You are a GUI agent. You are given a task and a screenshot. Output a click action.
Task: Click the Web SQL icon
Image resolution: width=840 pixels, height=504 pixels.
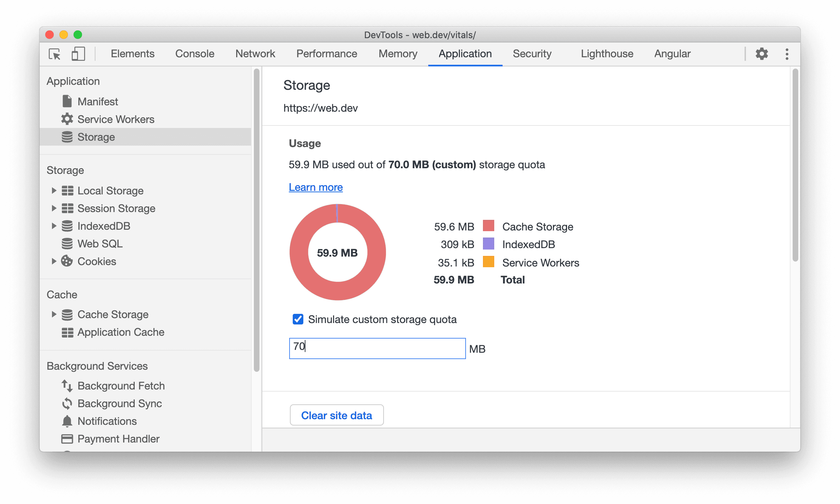pos(67,243)
